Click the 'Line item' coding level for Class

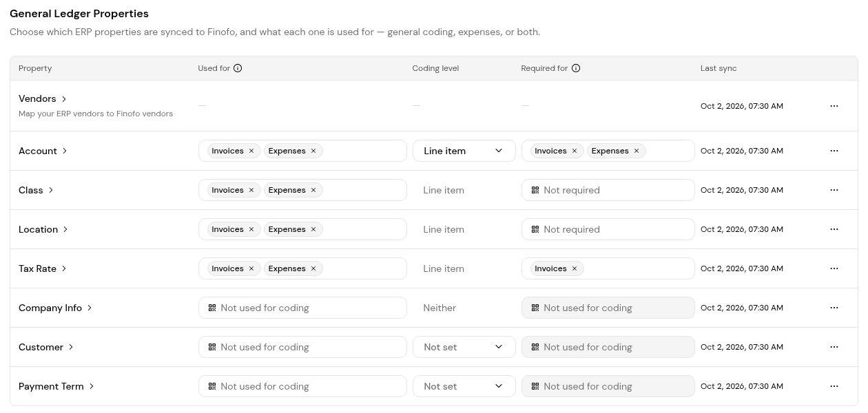pos(444,190)
